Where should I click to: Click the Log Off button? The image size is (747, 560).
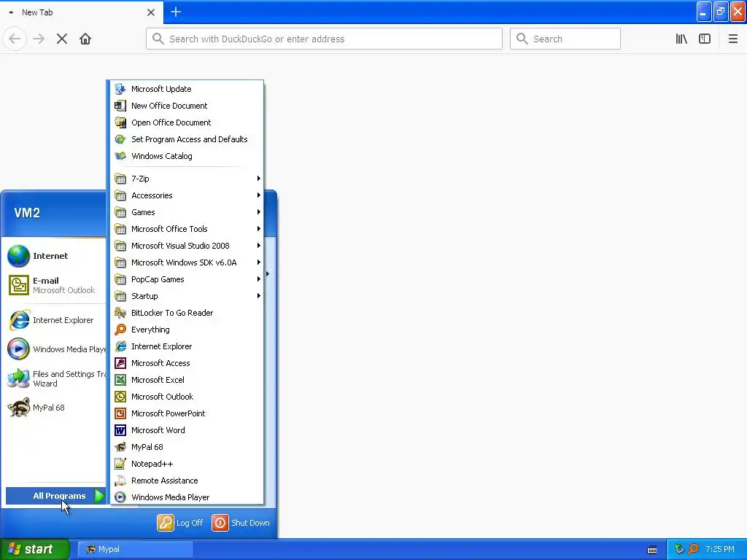click(180, 523)
